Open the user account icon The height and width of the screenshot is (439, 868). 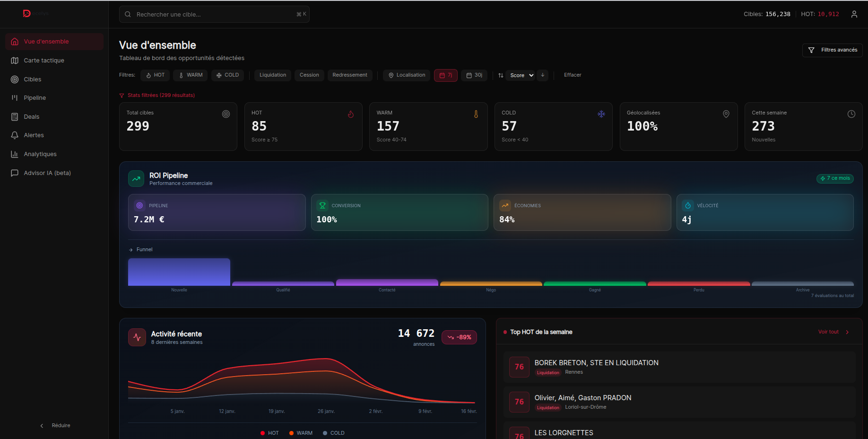[x=855, y=14]
